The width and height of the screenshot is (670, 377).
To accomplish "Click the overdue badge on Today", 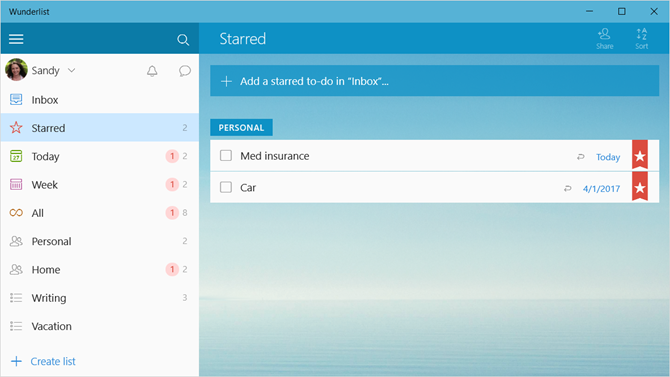I will click(x=172, y=156).
